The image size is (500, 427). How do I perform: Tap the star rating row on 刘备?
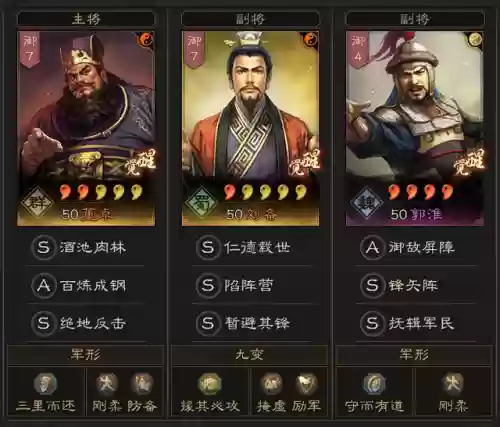pos(265,192)
